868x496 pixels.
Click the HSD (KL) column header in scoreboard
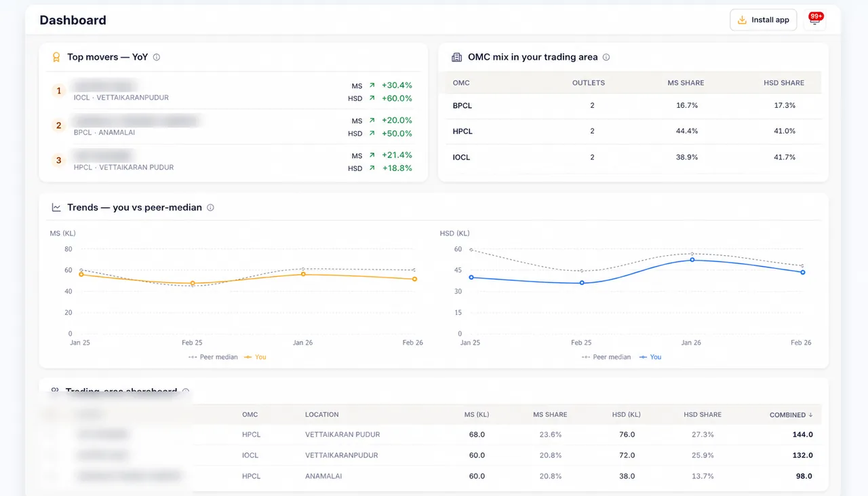click(x=626, y=415)
